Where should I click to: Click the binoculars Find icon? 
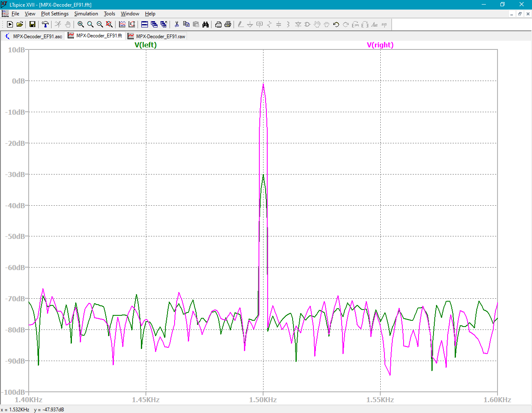tap(205, 25)
